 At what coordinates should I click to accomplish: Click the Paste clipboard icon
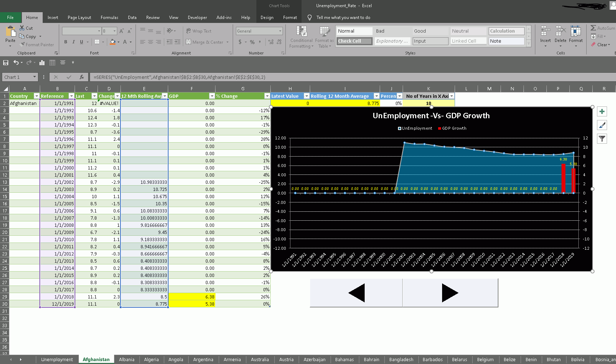(10, 32)
